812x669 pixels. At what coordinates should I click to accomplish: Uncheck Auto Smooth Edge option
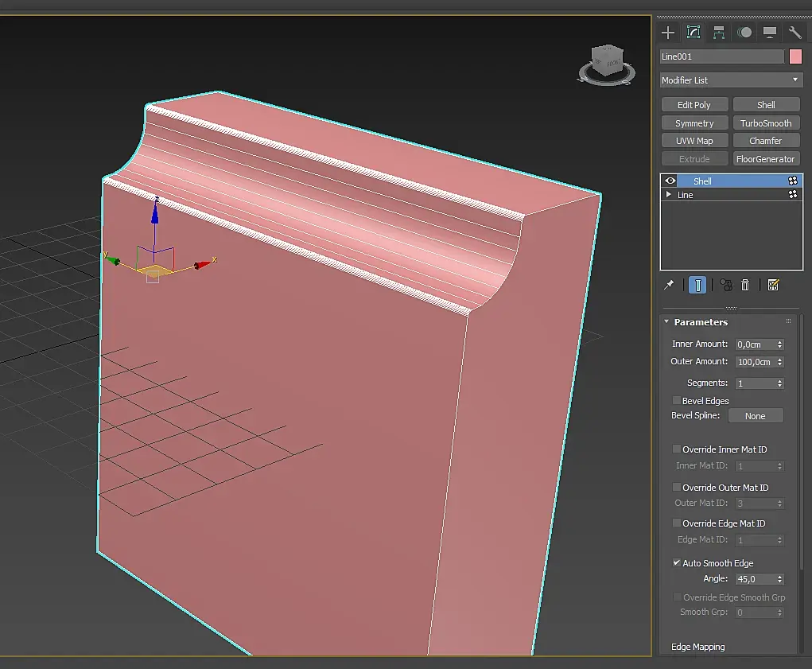pyautogui.click(x=677, y=563)
